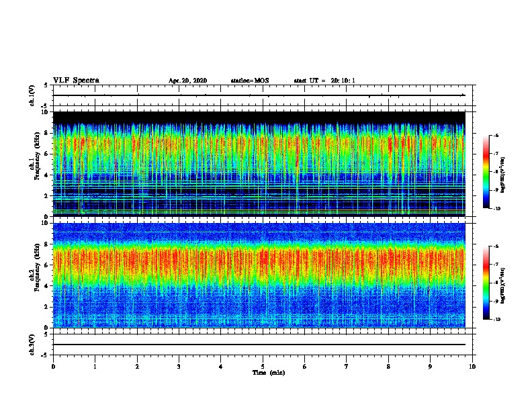Click the "4" tick on the time axis
This screenshot has width=532, height=411.
coord(221,367)
